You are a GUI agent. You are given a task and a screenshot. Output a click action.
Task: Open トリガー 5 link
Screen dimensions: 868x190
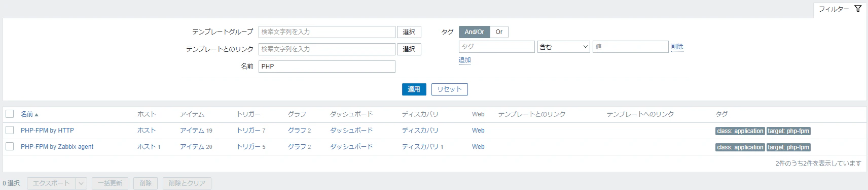(x=251, y=147)
